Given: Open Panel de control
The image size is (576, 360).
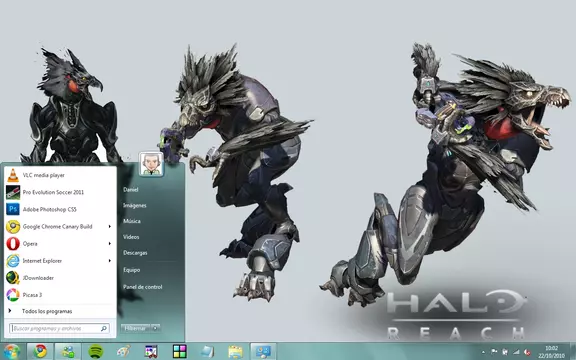Looking at the screenshot, I should click(x=143, y=287).
